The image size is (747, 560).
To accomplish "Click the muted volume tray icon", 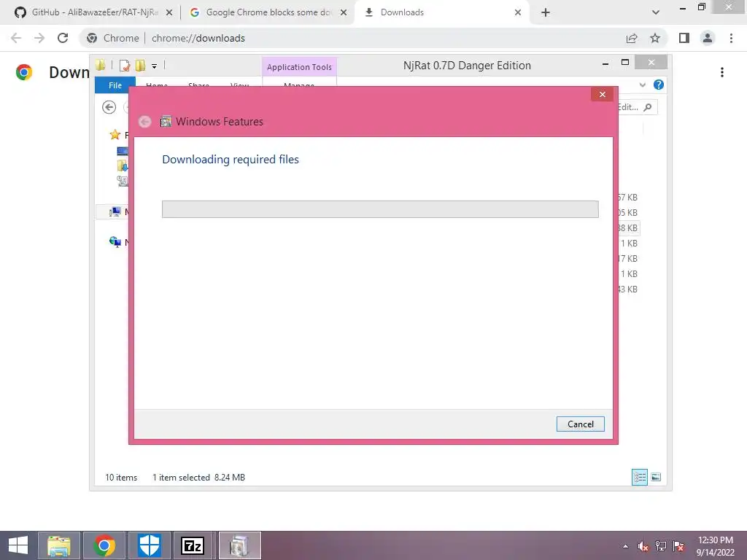I will pos(643,546).
